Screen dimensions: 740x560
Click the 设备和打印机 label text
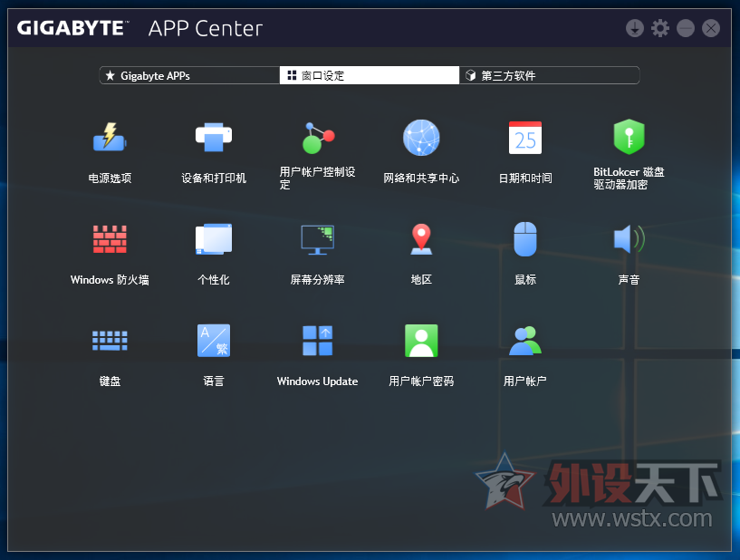(214, 179)
